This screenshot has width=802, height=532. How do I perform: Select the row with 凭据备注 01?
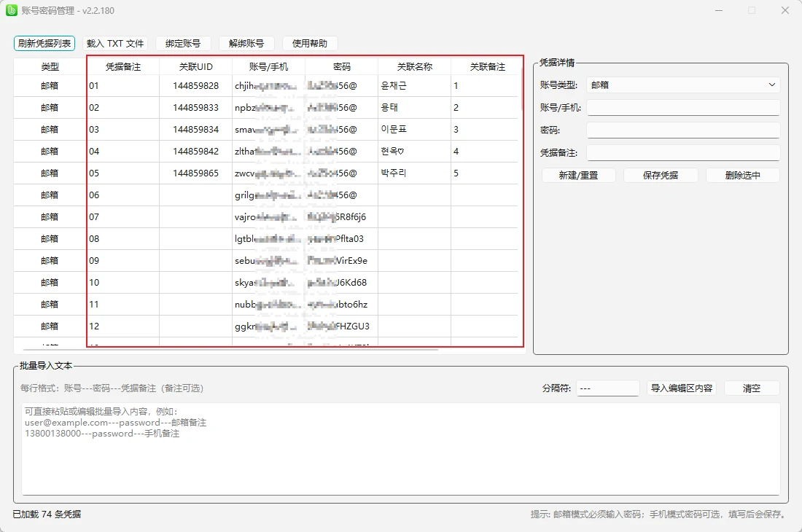(266, 86)
